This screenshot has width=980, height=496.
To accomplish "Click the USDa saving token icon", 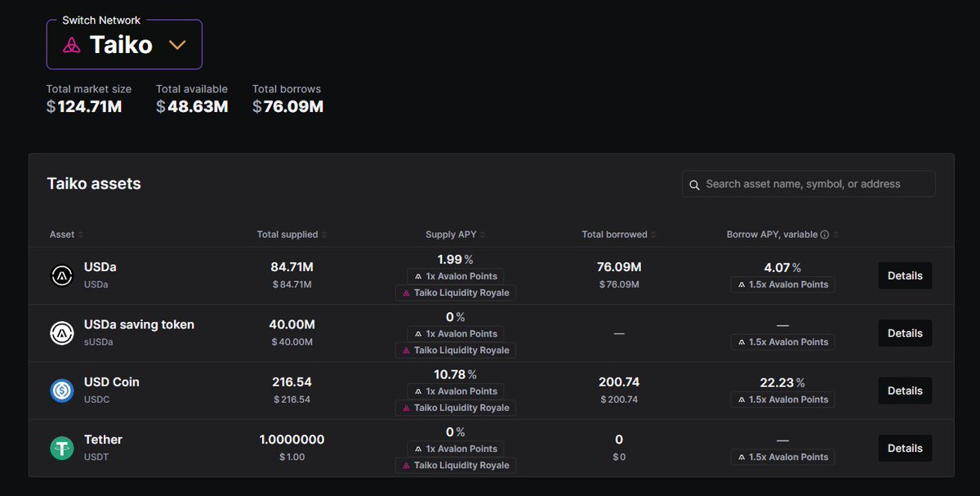I will click(62, 333).
